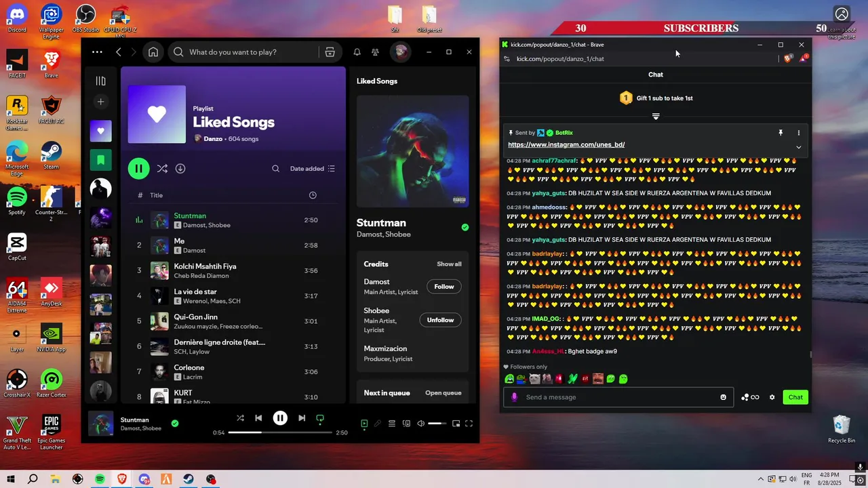
Task: Toggle smart shuffle for Liked Songs
Action: click(162, 169)
